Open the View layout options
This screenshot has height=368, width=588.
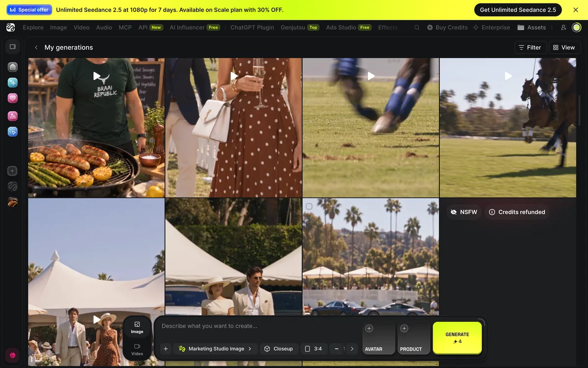[x=564, y=48]
